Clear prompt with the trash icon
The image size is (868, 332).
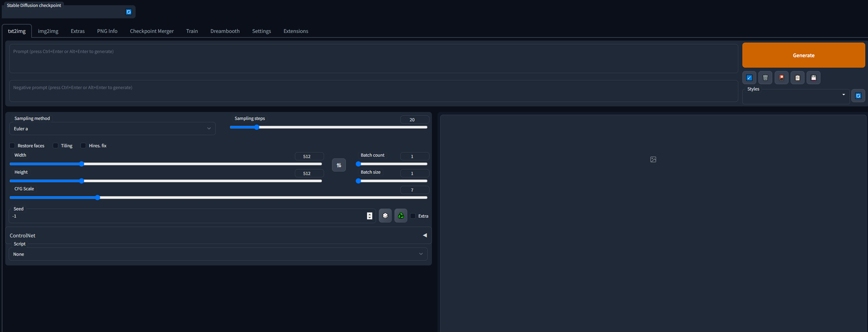point(765,78)
